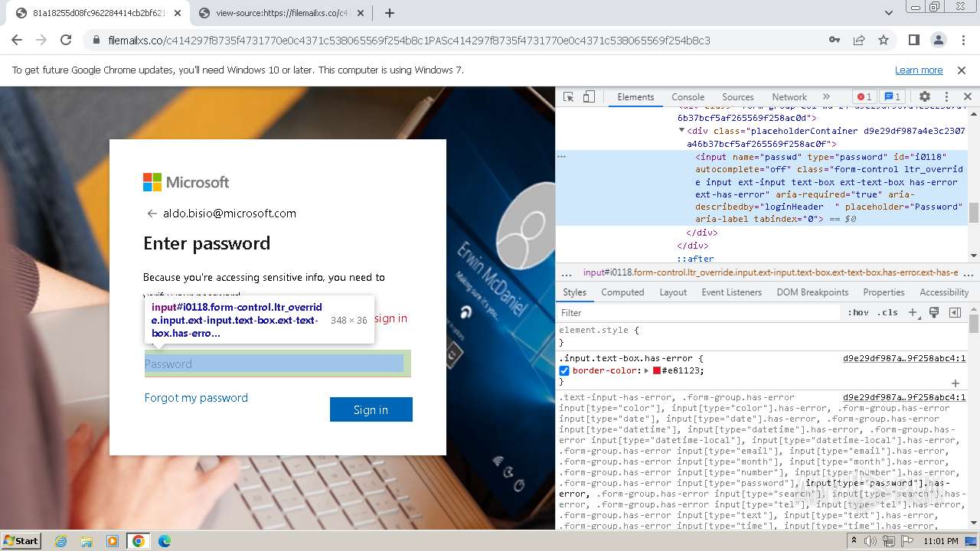Screen dimensions: 980x551
Task: Switch to the view-source tab
Action: (282, 13)
